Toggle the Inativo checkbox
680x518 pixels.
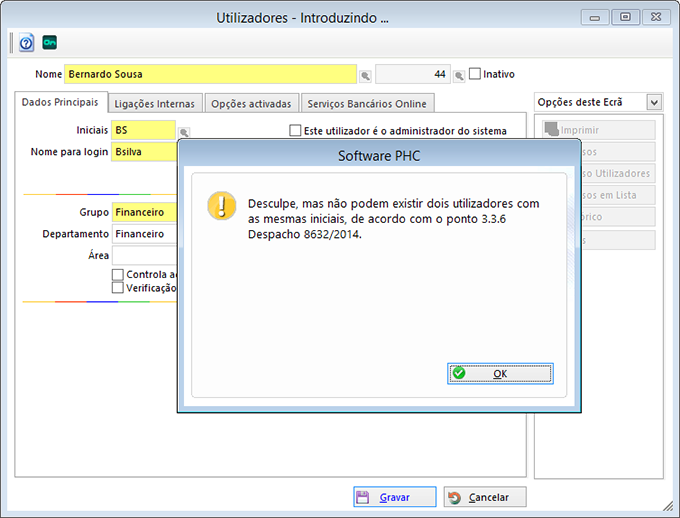pyautogui.click(x=475, y=74)
